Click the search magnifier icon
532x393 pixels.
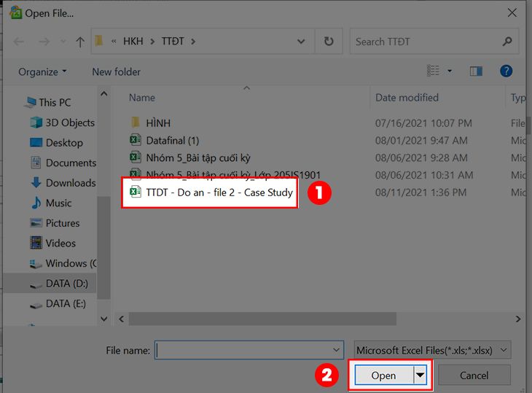[x=507, y=42]
